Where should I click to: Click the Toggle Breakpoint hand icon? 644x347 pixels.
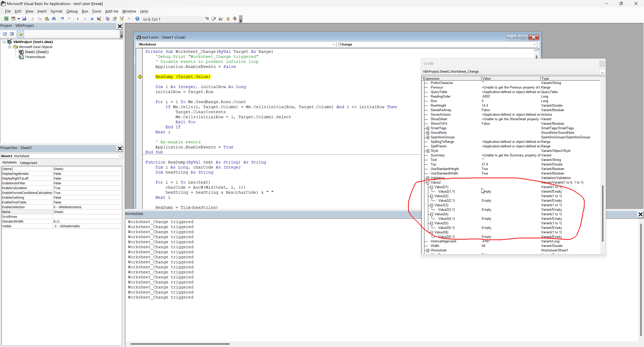pyautogui.click(x=228, y=19)
